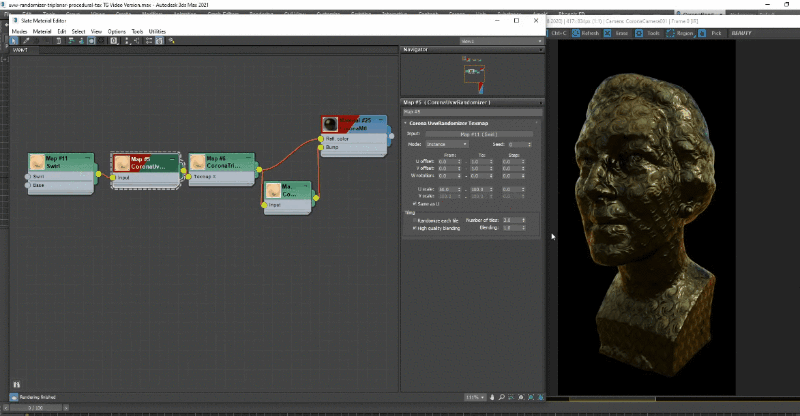Enable Randomize each tile checkbox
The height and width of the screenshot is (416, 800).
coord(414,219)
